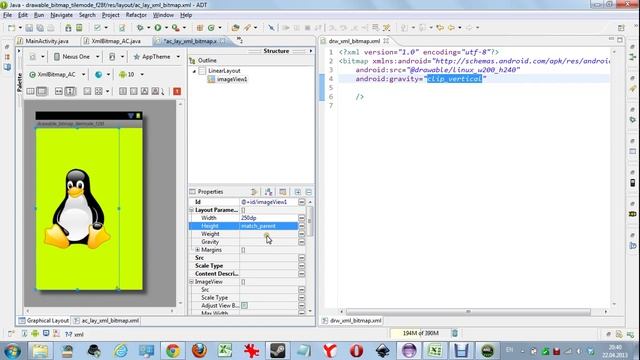The width and height of the screenshot is (640, 360).
Task: Open the Window menu
Action: tap(163, 15)
